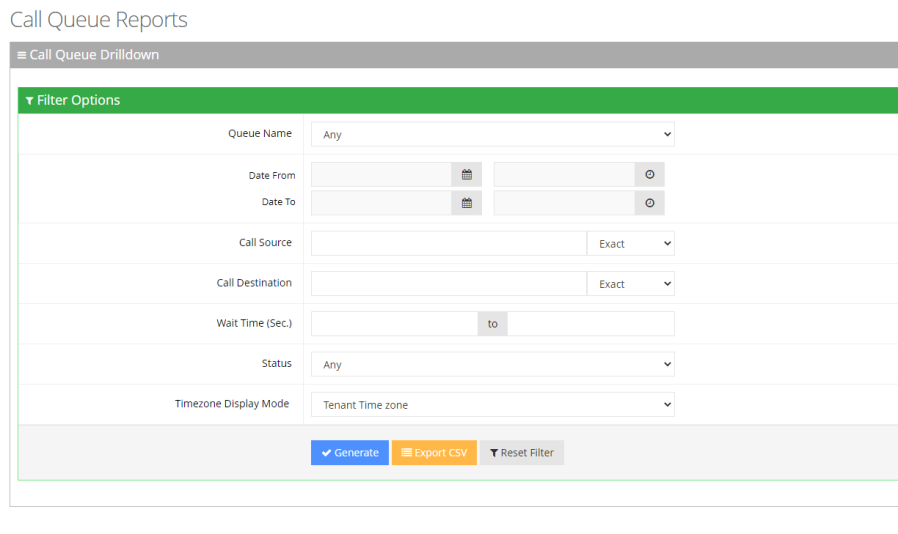Click the maximum Wait Time input field
This screenshot has width=898, height=534.
pos(591,324)
